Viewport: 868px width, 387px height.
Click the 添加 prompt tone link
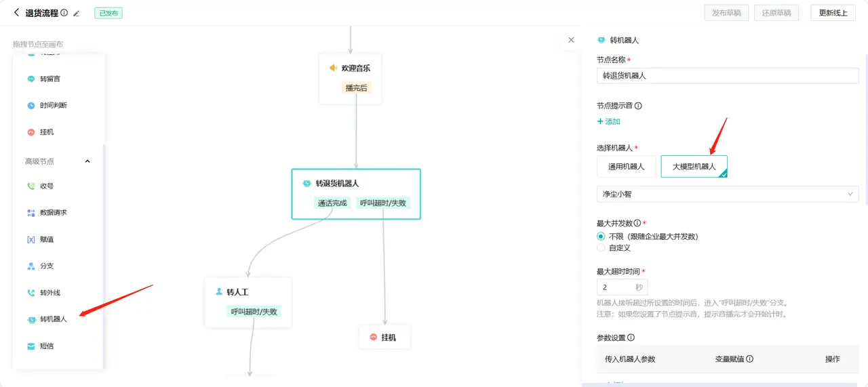pos(608,121)
